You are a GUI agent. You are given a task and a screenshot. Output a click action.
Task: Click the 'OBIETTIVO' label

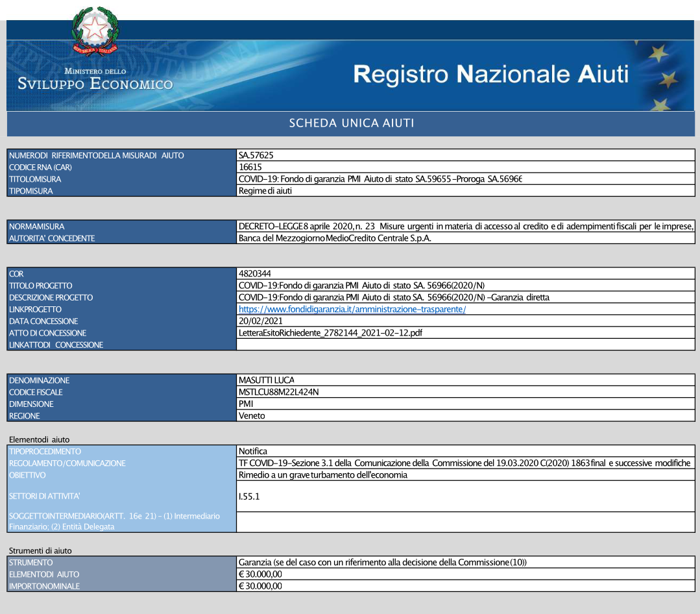pyautogui.click(x=27, y=474)
